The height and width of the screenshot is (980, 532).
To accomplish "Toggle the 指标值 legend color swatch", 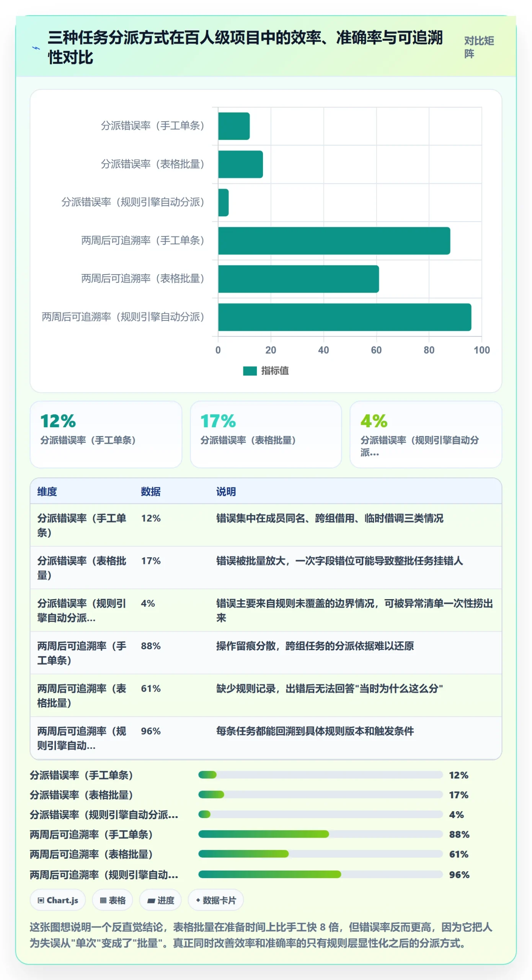I will click(x=250, y=371).
